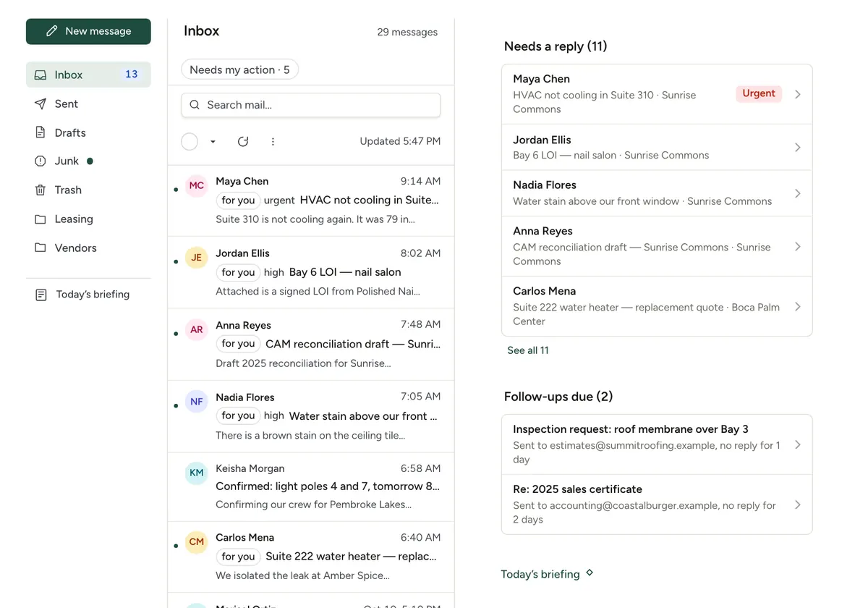
Task: Open the Vendors folder
Action: [88, 248]
